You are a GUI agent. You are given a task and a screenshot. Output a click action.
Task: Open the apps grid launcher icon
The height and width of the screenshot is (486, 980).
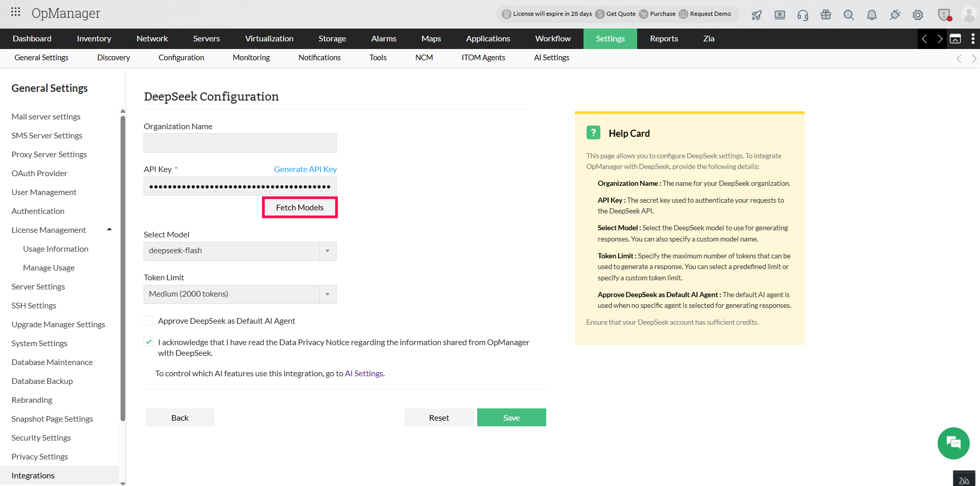(x=16, y=11)
